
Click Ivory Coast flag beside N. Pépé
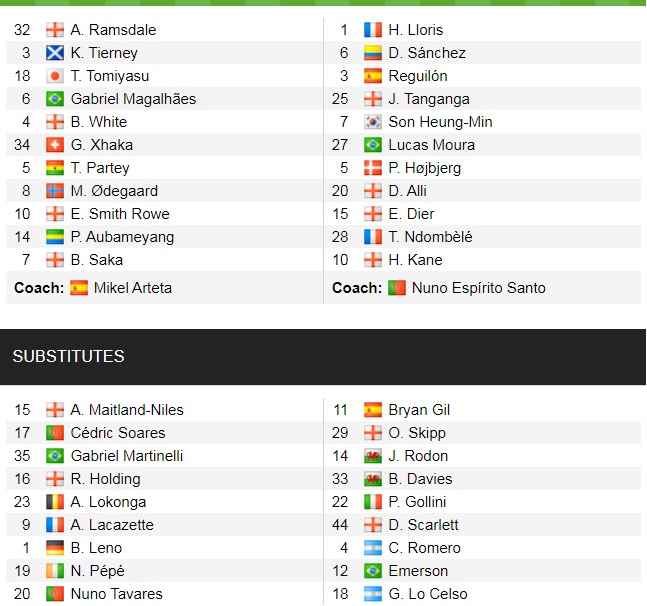point(55,571)
